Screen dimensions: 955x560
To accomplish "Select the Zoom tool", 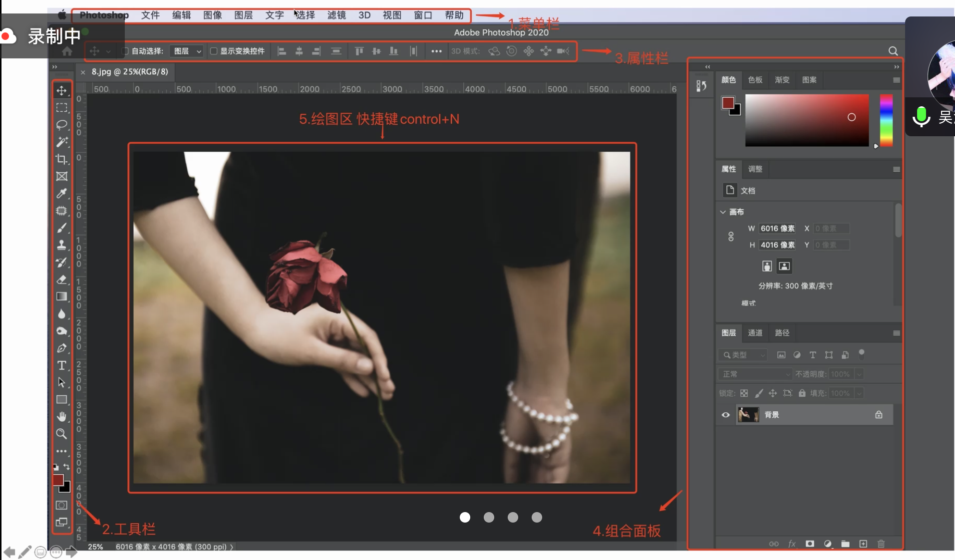I will click(61, 434).
